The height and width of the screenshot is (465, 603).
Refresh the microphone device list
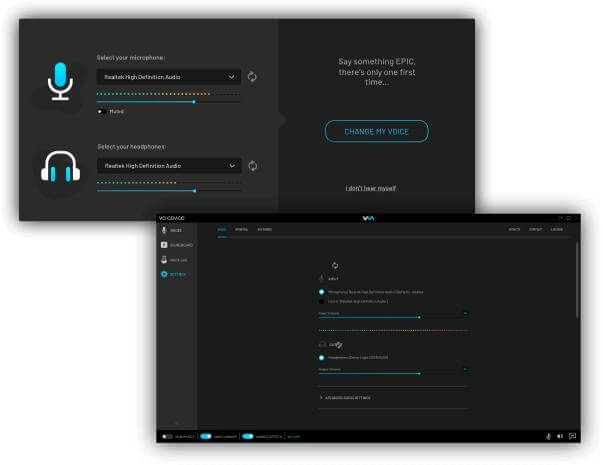tap(252, 77)
